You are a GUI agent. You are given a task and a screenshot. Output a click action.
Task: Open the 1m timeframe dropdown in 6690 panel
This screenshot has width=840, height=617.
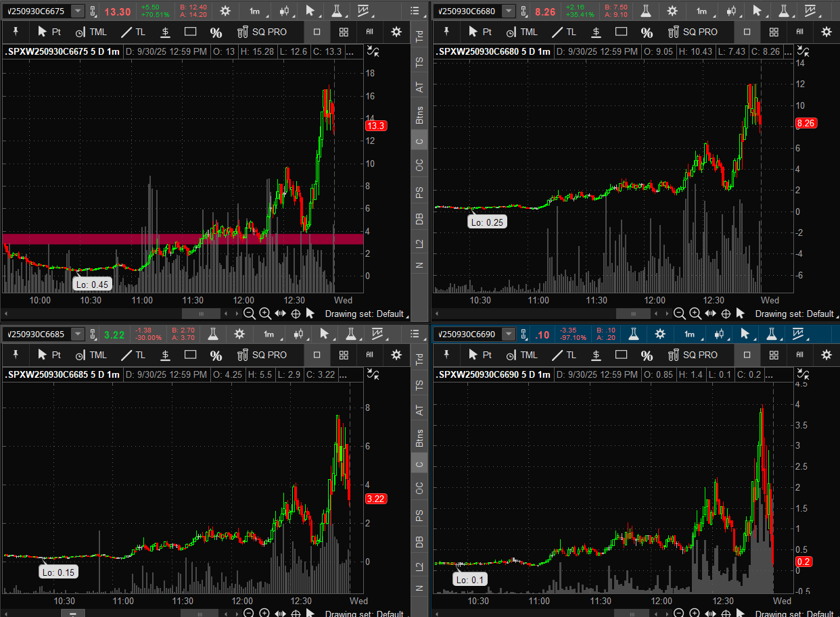[691, 335]
